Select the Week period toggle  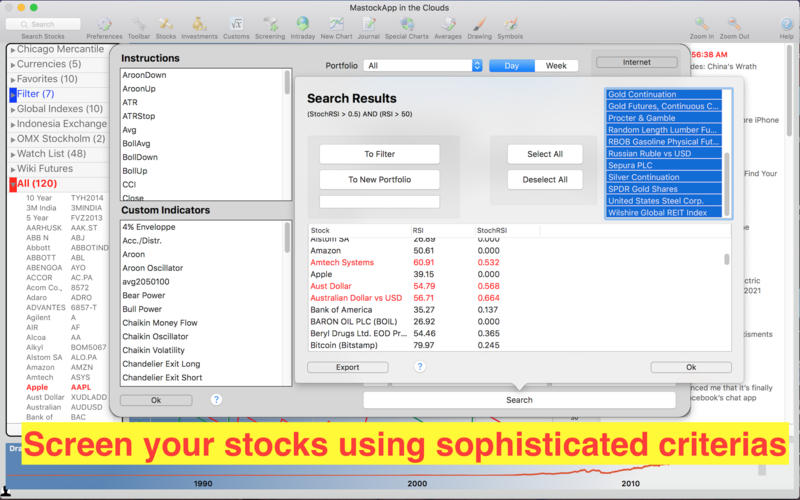[x=556, y=65]
